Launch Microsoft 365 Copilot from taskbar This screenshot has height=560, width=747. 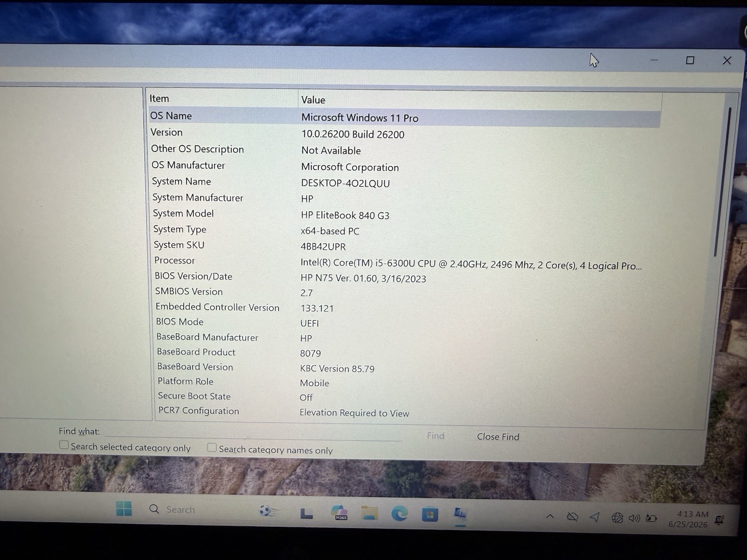tap(339, 512)
